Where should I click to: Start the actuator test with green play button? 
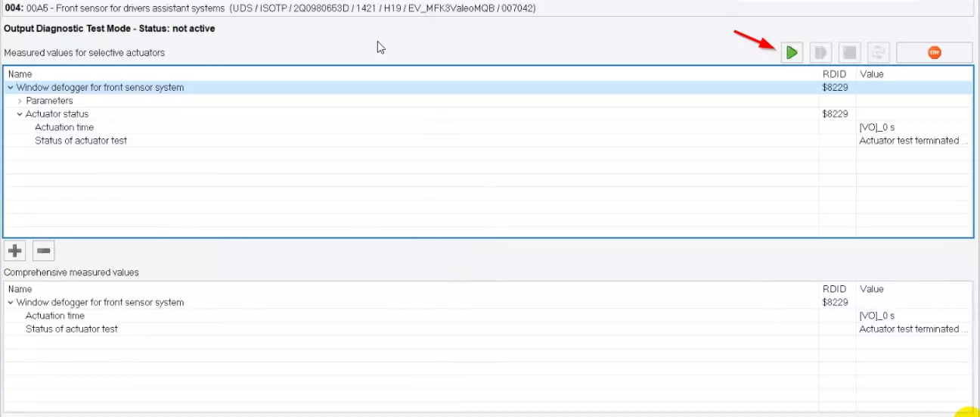(x=792, y=53)
